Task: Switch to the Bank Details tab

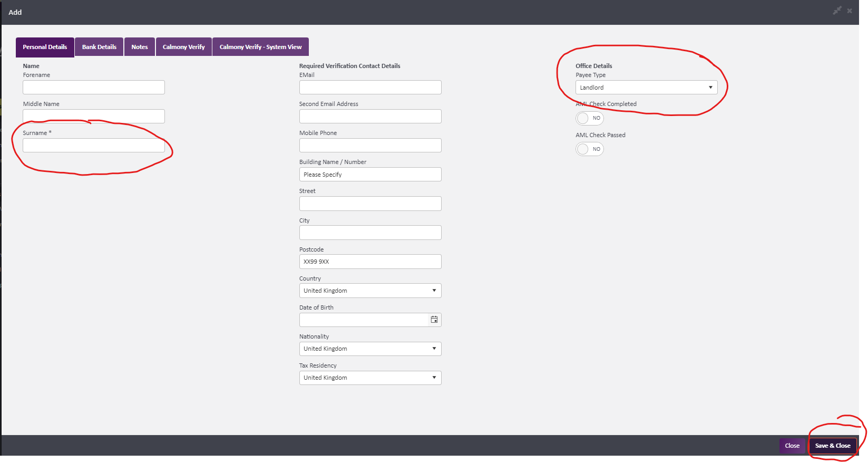Action: (99, 47)
